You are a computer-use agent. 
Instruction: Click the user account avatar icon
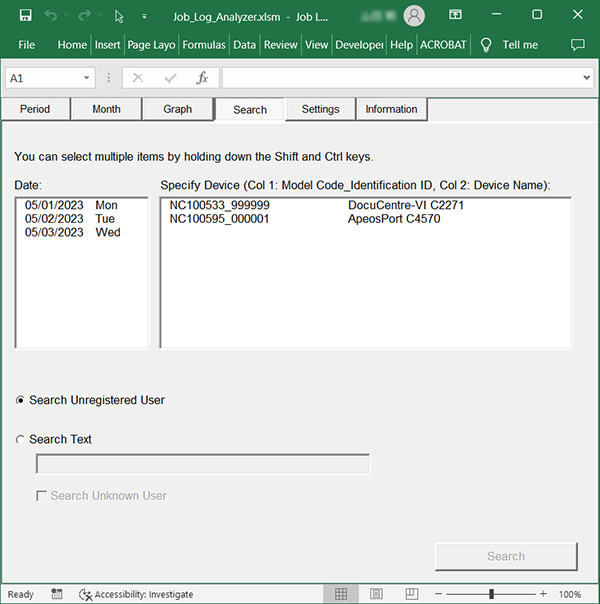point(414,16)
